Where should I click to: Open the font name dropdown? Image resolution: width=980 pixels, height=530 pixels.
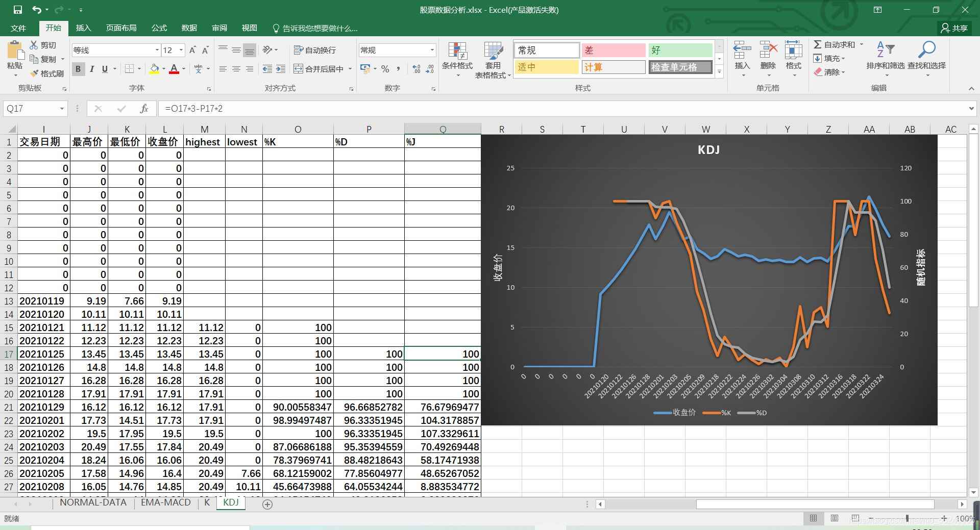[x=157, y=50]
